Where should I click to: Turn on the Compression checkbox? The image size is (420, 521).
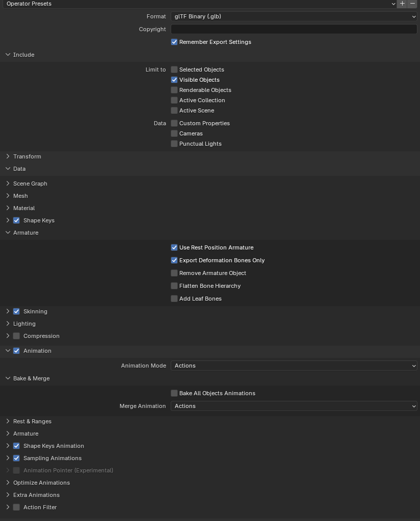point(16,336)
